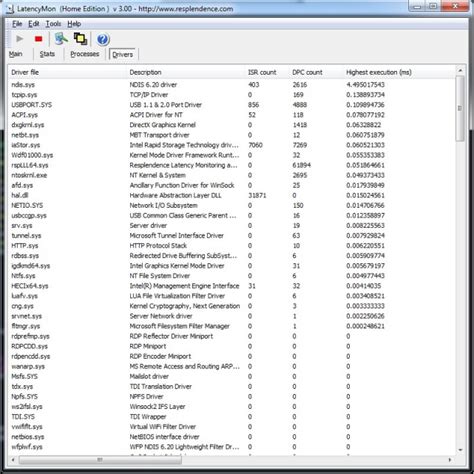Select the dxgkrnl.sys driver row
The height and width of the screenshot is (474, 474).
coord(231,125)
